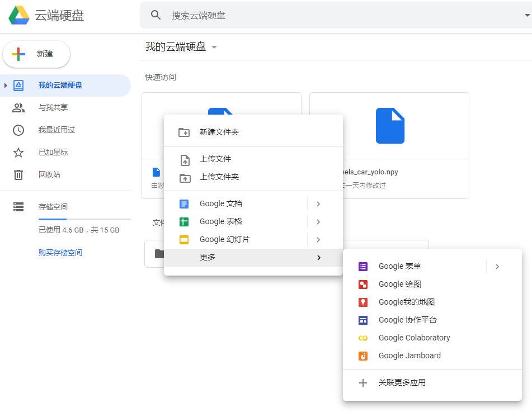The height and width of the screenshot is (417, 532).
Task: Click the upload file icon
Action: click(x=185, y=160)
